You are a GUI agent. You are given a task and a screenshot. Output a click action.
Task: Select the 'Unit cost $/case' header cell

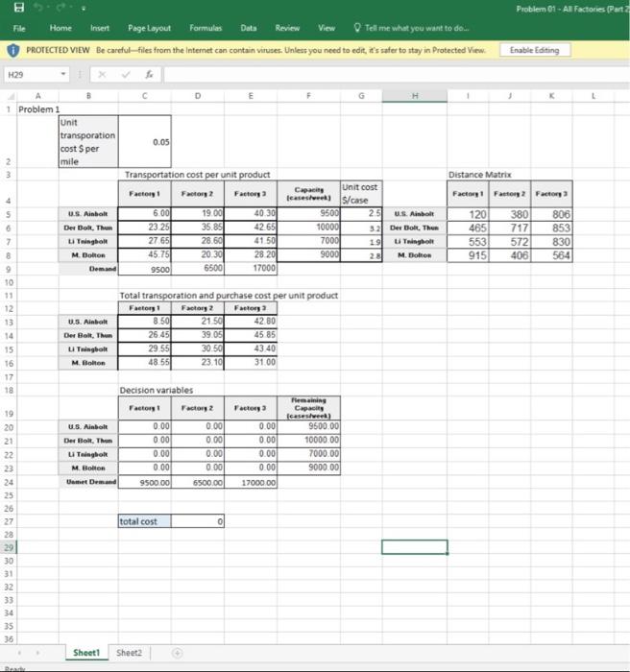361,194
